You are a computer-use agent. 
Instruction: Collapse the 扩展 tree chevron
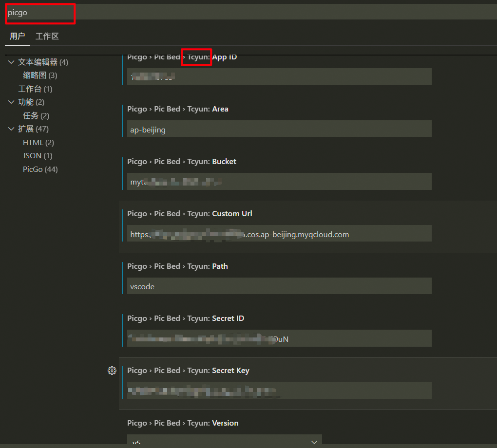tap(11, 129)
